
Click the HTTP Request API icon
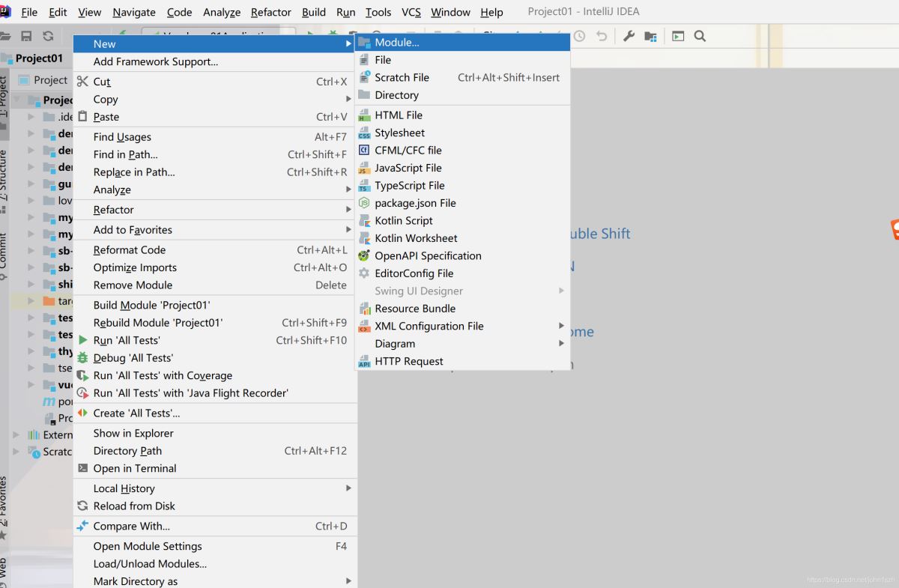[x=364, y=362]
